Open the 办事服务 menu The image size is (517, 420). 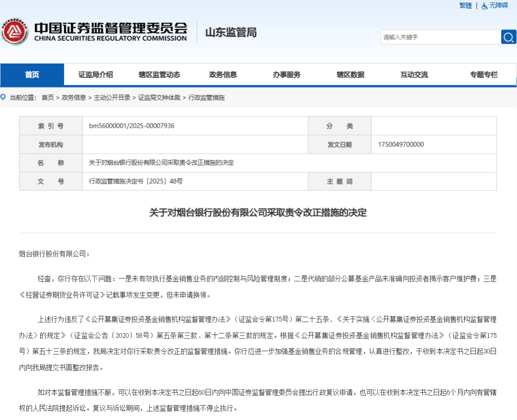coord(287,75)
